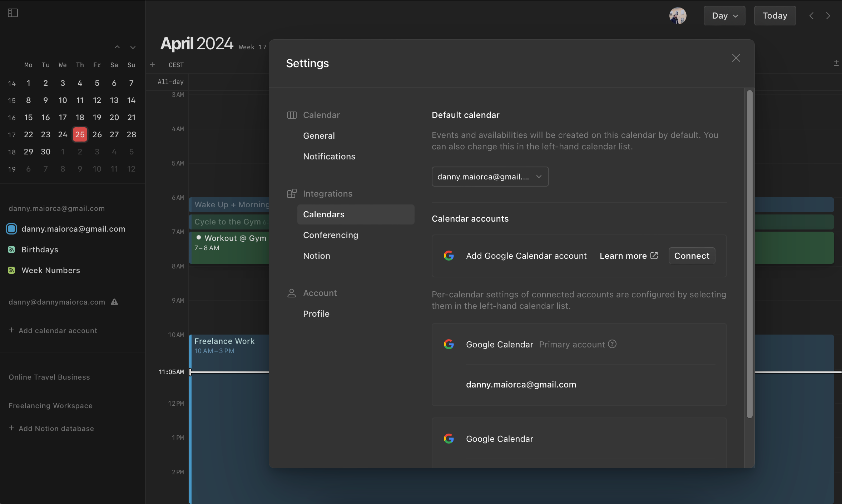Toggle Birthdays calendar visibility
Viewport: 842px width, 504px height.
11,249
